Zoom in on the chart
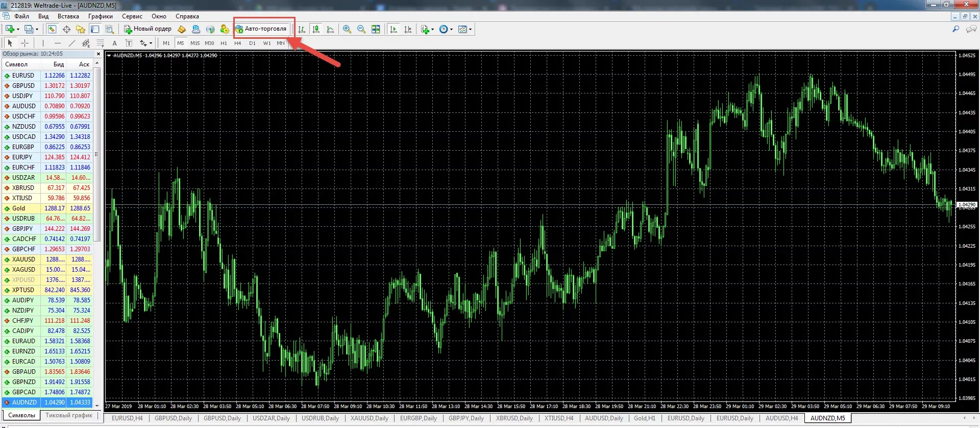This screenshot has height=428, width=980. (x=347, y=29)
